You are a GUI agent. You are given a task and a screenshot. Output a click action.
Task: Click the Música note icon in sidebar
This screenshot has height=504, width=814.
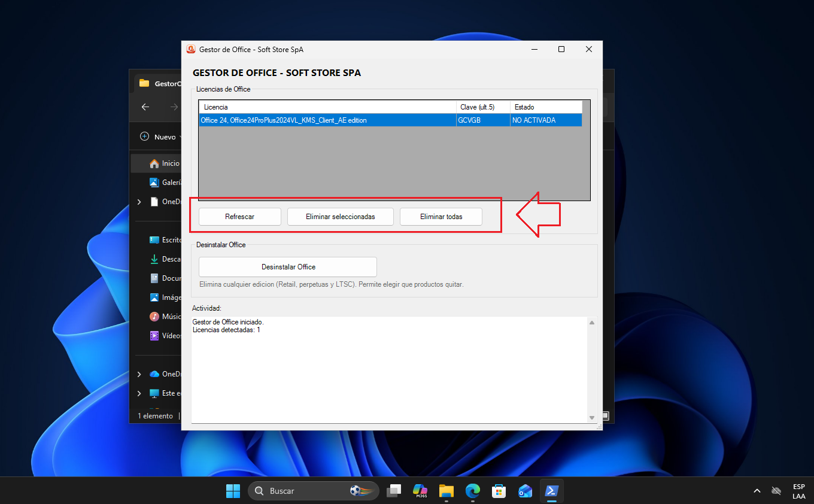154,317
